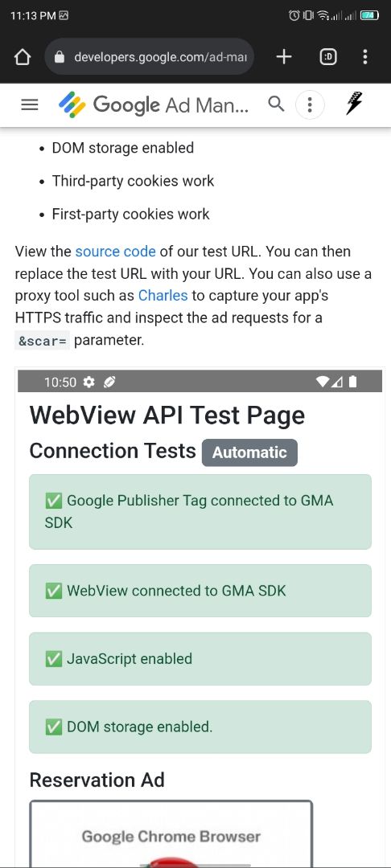391x868 pixels.
Task: Open the page's circular more-options menu
Action: click(310, 104)
